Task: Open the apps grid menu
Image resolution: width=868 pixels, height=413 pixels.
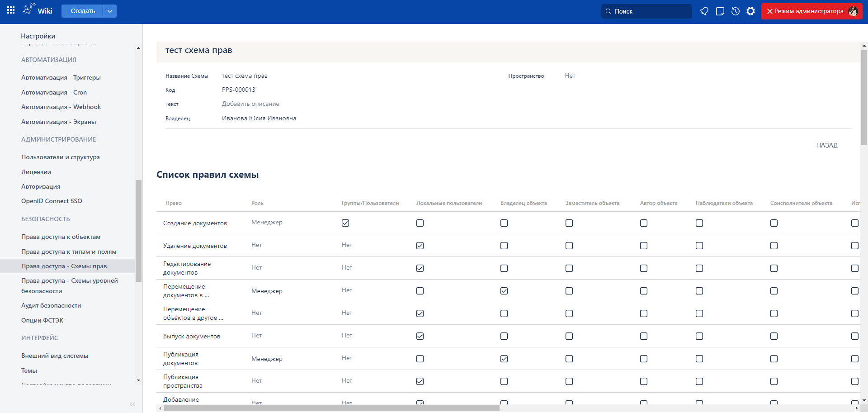Action: 11,10
